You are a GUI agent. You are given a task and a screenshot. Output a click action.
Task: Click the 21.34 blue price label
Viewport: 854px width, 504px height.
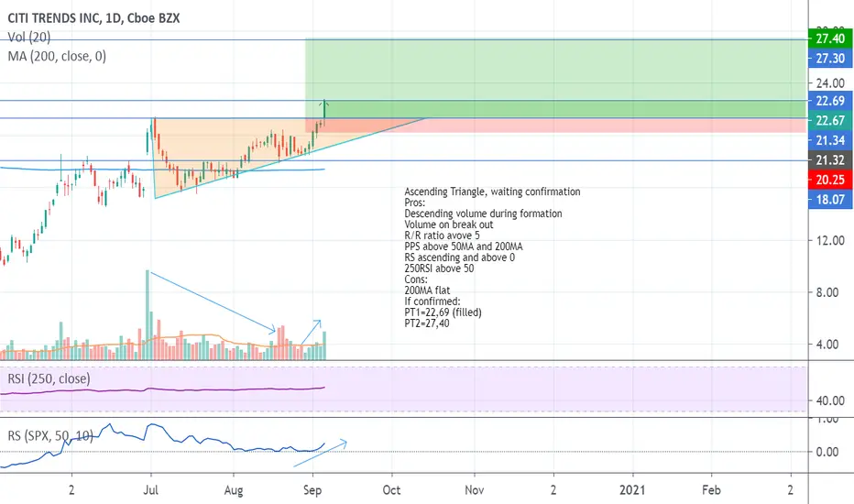tap(830, 140)
